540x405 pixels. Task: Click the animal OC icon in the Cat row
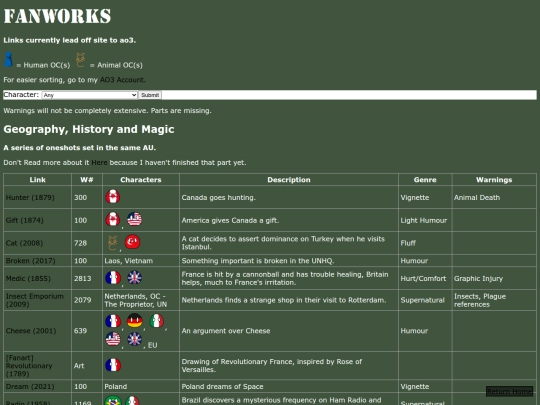(112, 242)
